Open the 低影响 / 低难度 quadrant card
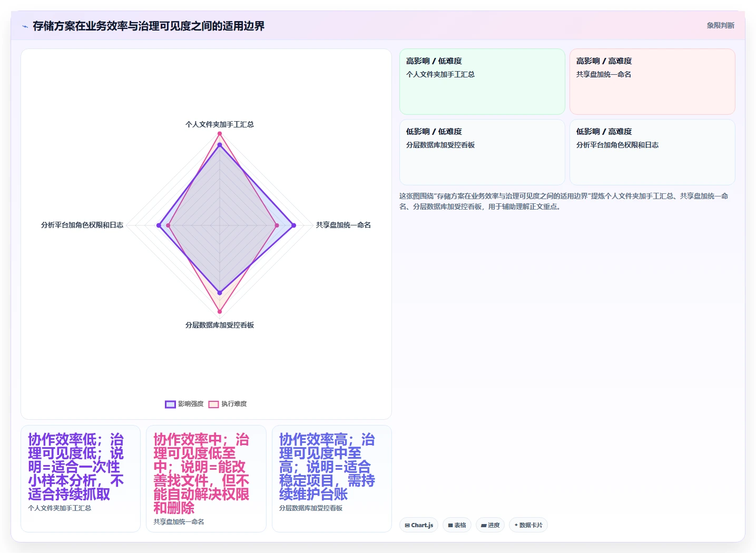This screenshot has width=756, height=553. 482,152
